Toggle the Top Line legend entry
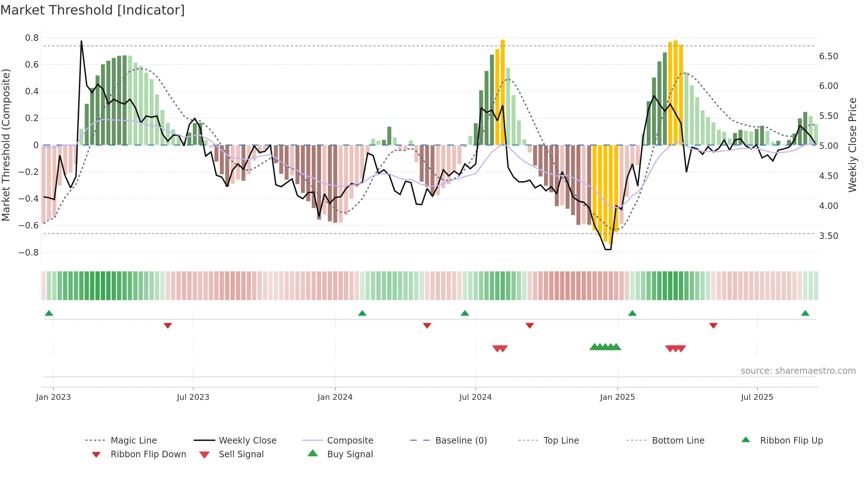The image size is (868, 488). coord(548,440)
